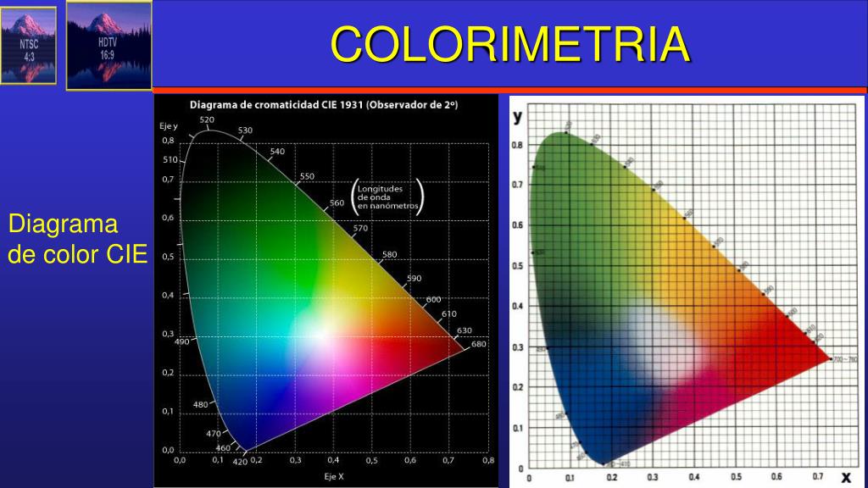868x488 pixels.
Task: Click the 'Diagrama de cromaticidad CIE 1931' heading
Action: 324,104
